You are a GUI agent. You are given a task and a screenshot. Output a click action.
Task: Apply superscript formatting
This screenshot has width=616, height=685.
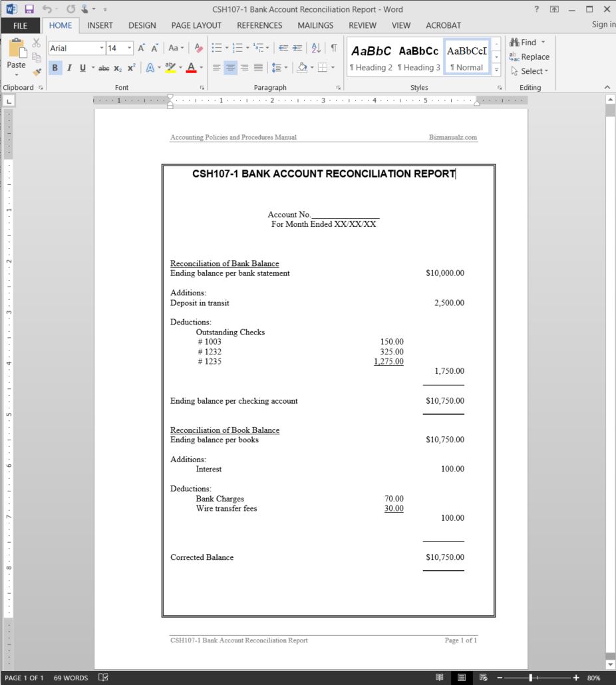coord(131,68)
